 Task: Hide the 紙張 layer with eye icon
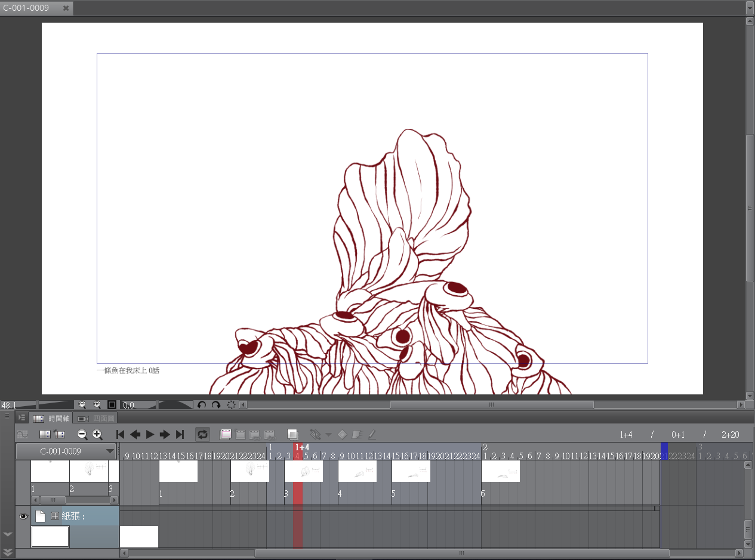(23, 516)
